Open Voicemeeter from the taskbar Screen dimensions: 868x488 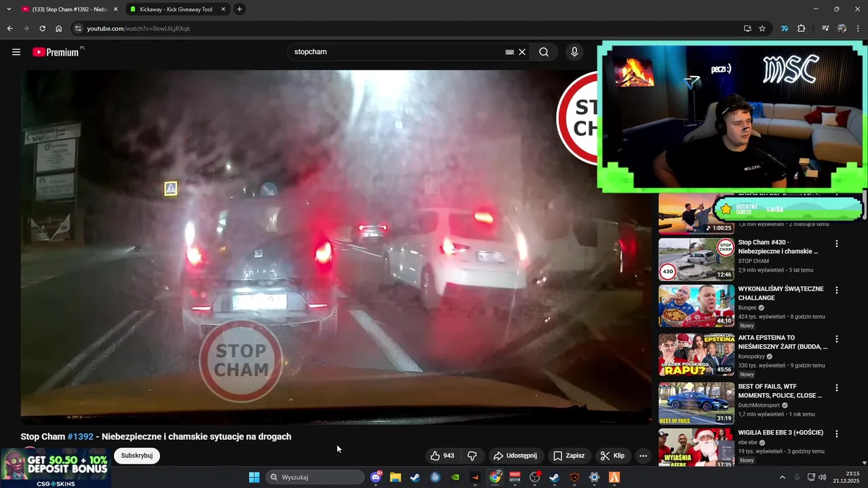point(515,477)
